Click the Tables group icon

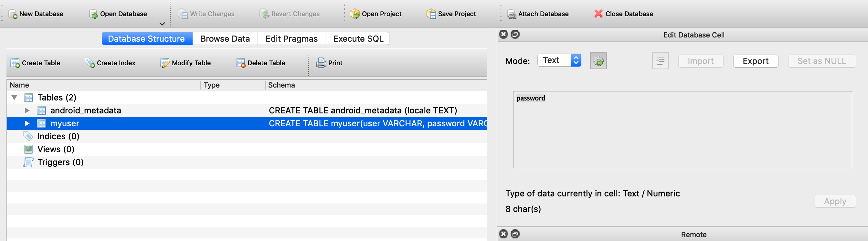point(28,98)
